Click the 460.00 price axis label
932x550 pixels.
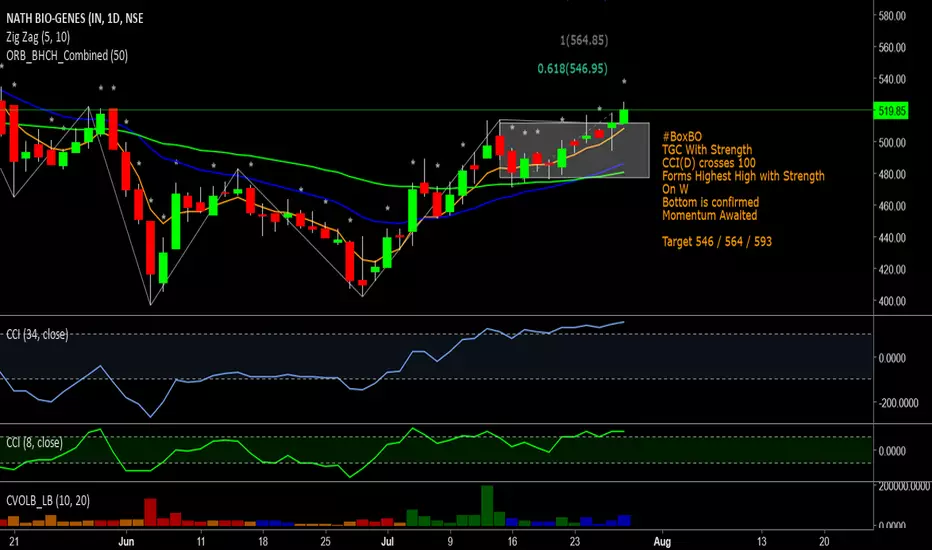tap(892, 206)
